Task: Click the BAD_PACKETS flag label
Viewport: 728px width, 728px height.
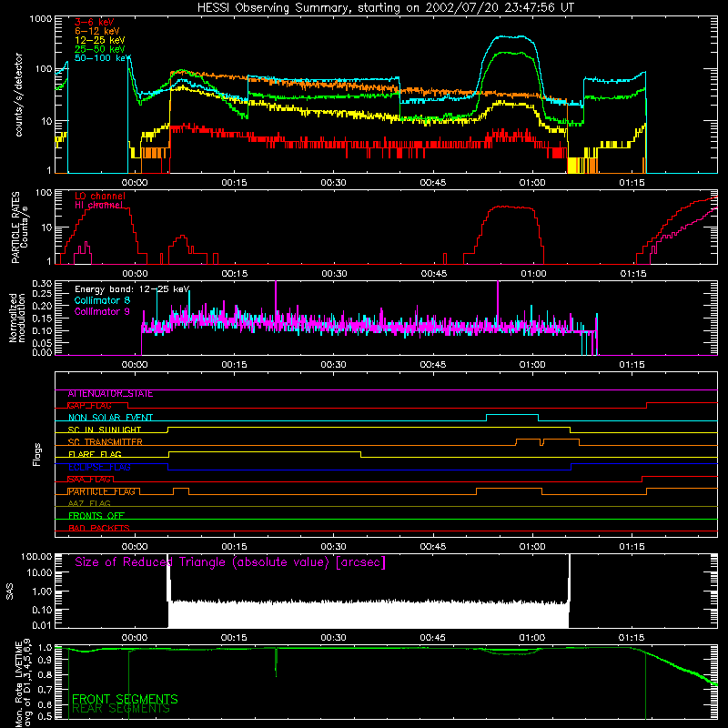Action: click(x=98, y=528)
